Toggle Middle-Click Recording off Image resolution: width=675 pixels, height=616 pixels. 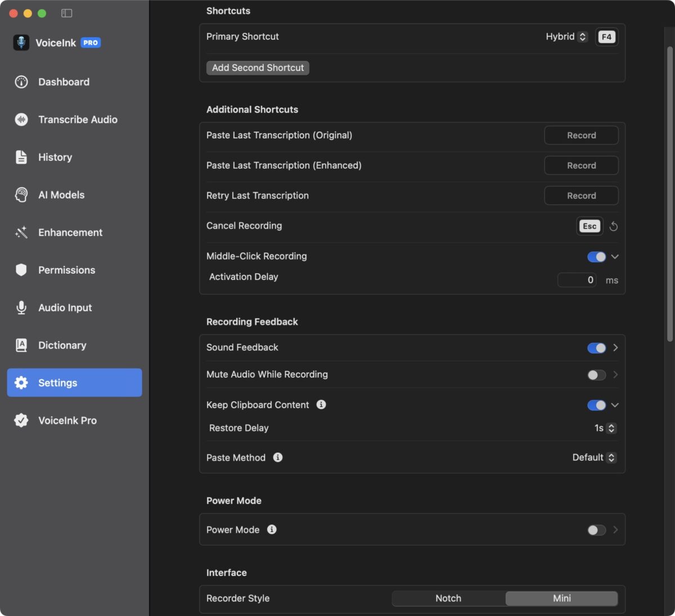[x=596, y=257]
